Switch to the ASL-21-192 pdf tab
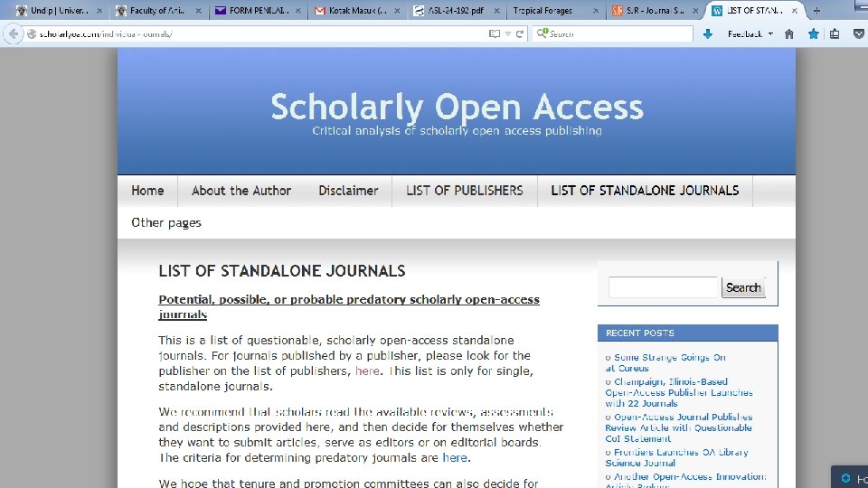The image size is (868, 488). tap(456, 11)
